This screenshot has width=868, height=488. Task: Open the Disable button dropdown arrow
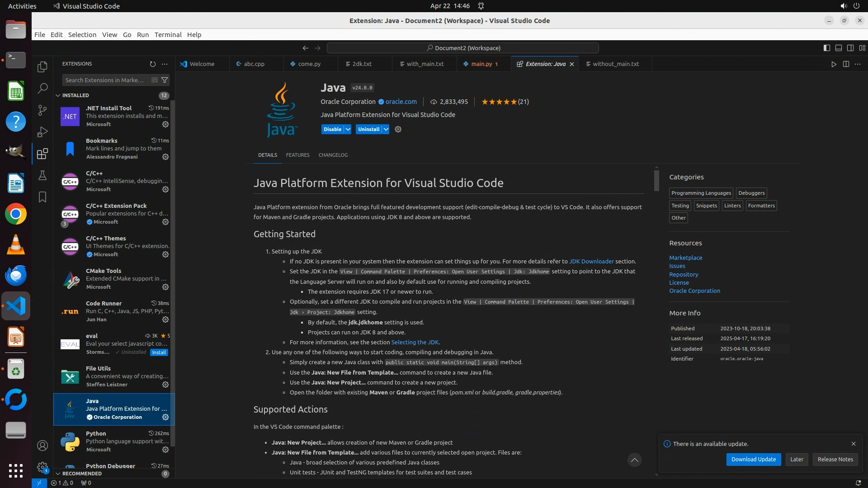point(348,129)
